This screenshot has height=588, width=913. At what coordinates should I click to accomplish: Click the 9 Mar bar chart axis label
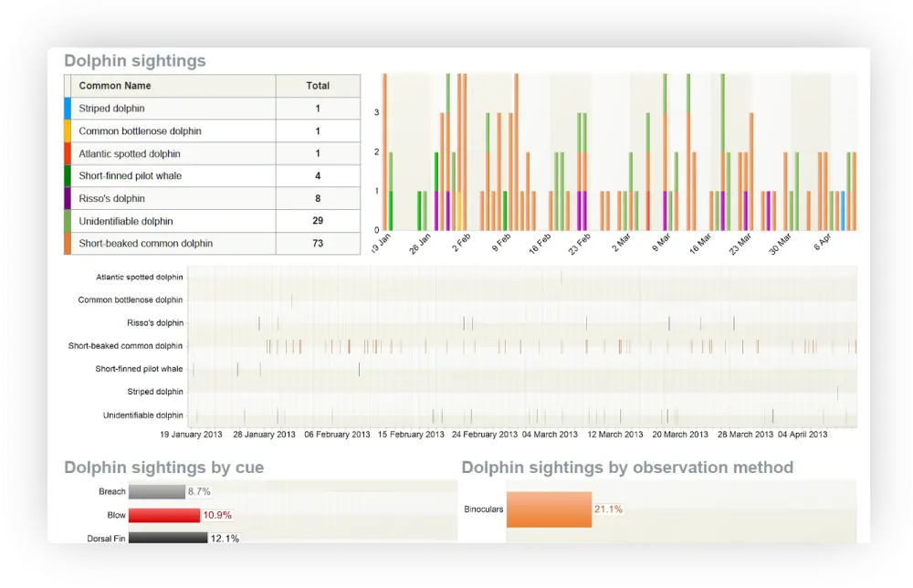661,242
